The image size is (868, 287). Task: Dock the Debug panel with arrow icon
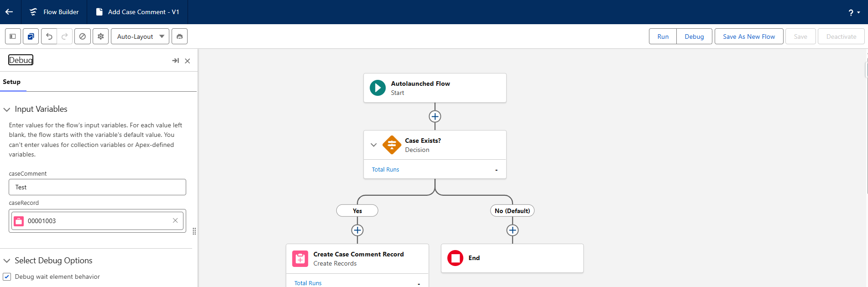click(x=175, y=61)
